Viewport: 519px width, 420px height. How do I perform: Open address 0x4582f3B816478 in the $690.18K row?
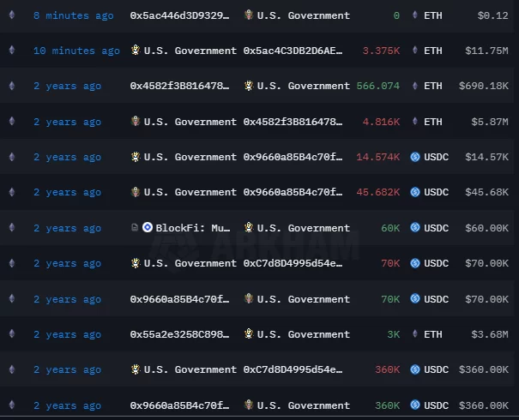point(179,86)
